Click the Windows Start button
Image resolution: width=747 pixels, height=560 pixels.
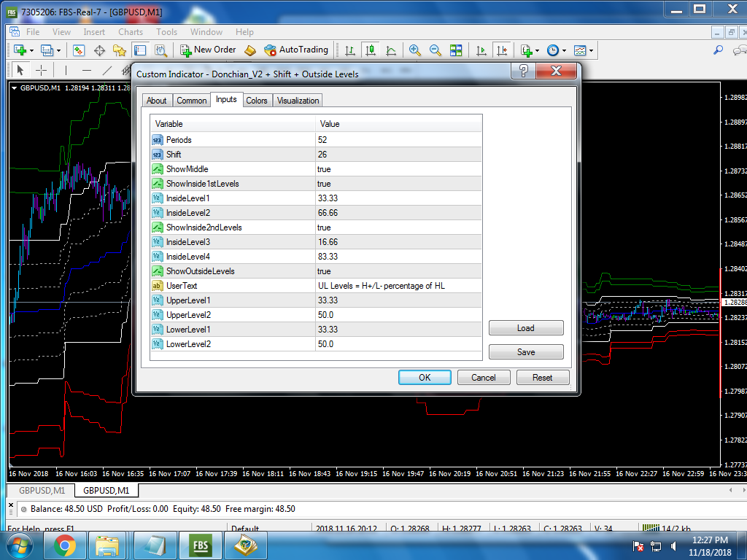pos(19,545)
